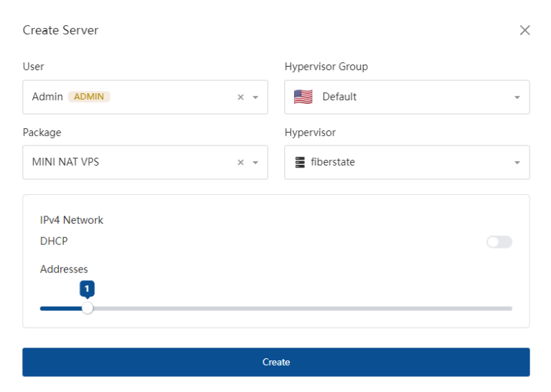Viewport: 551px width, 392px height.
Task: Click the MINI NAT VPS package text
Action: pyautogui.click(x=66, y=162)
